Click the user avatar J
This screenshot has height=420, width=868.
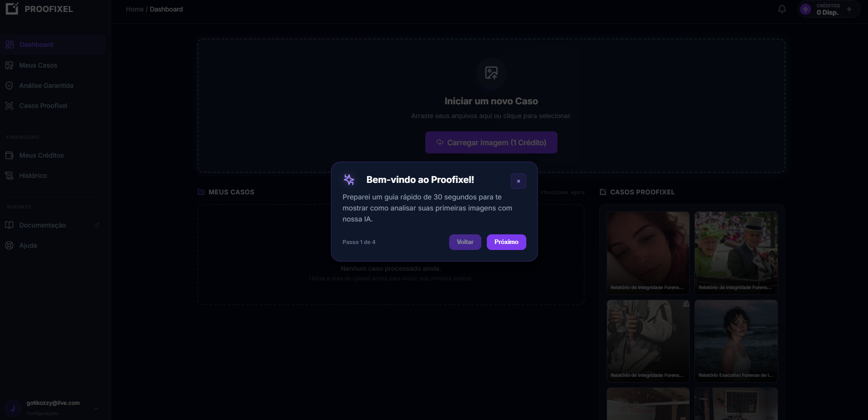tap(13, 409)
